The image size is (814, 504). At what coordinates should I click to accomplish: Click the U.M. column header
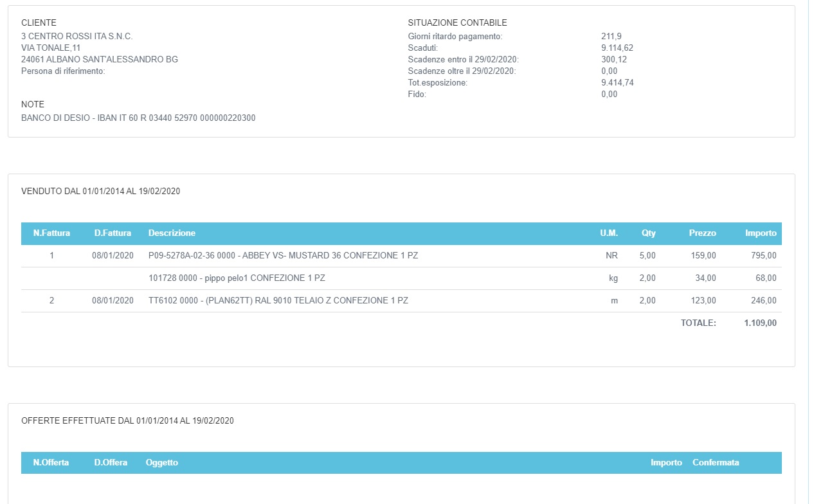[x=608, y=233]
